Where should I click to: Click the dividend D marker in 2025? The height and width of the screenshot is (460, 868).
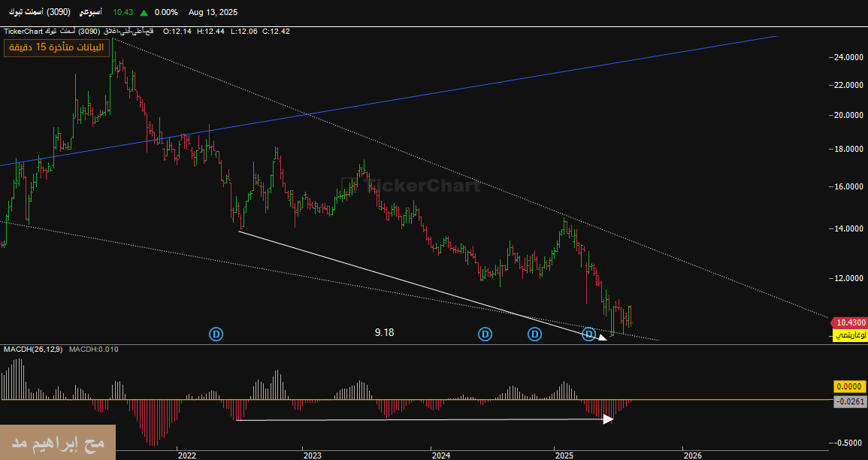pos(589,334)
